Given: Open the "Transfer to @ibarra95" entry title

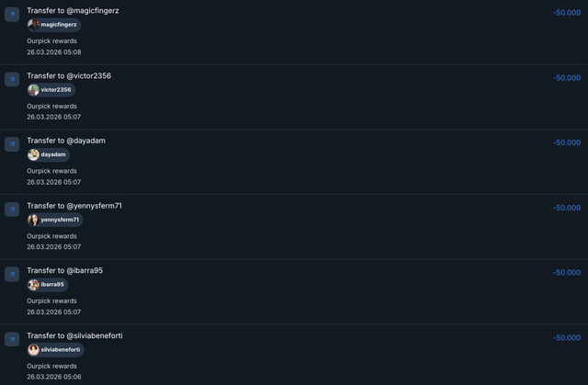Looking at the screenshot, I should pyautogui.click(x=64, y=270).
